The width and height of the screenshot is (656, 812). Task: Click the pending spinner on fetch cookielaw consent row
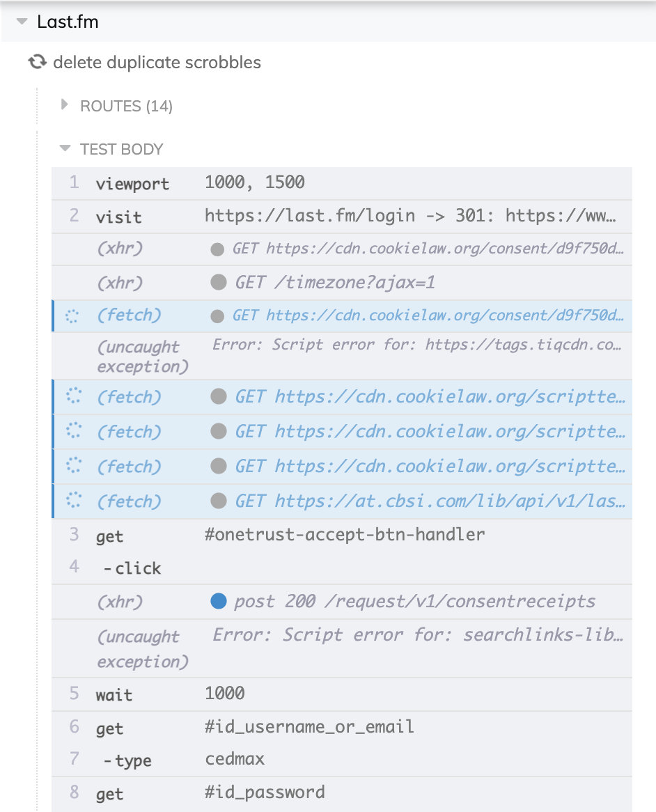point(72,316)
